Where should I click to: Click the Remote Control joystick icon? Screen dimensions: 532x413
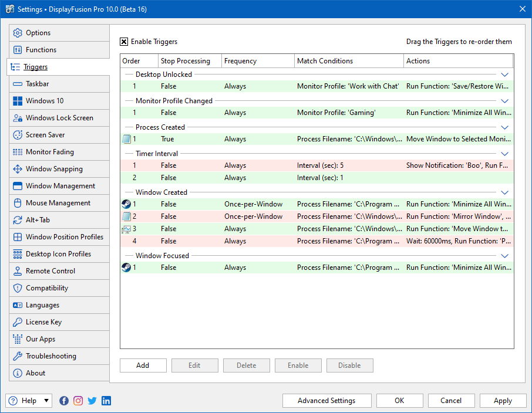click(17, 271)
